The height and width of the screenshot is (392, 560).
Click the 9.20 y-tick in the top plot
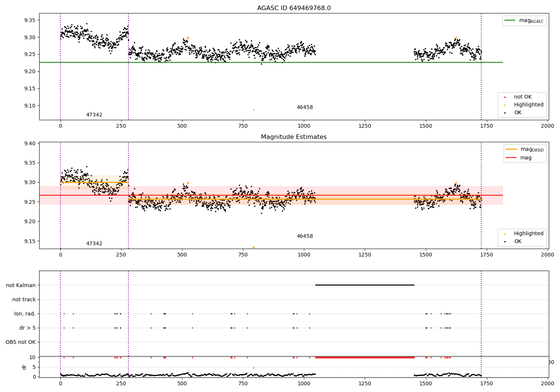click(30, 71)
